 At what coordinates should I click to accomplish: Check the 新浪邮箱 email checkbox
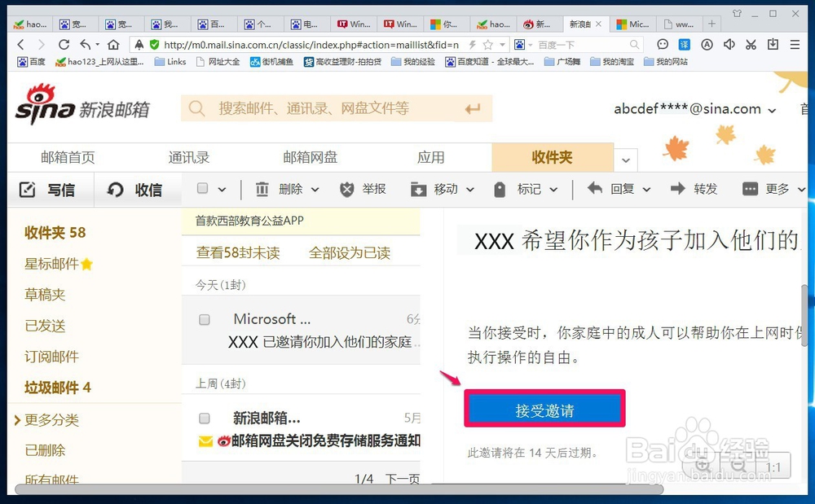205,418
